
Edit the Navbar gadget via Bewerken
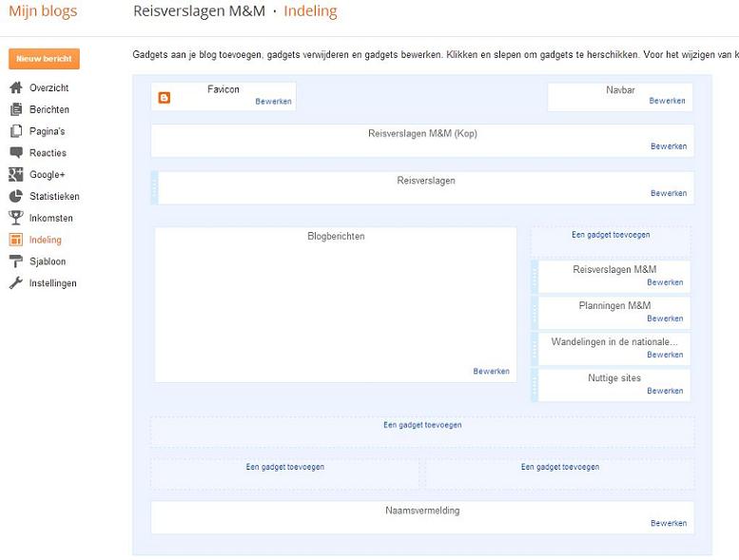point(667,101)
